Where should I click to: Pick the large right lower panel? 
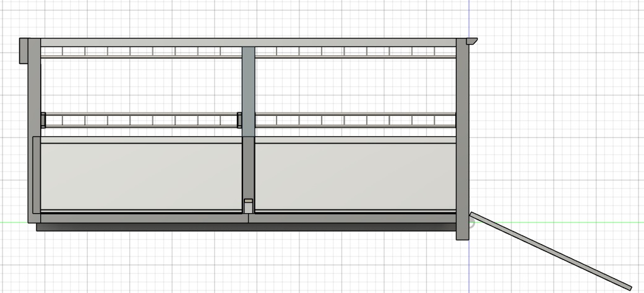coord(356,177)
